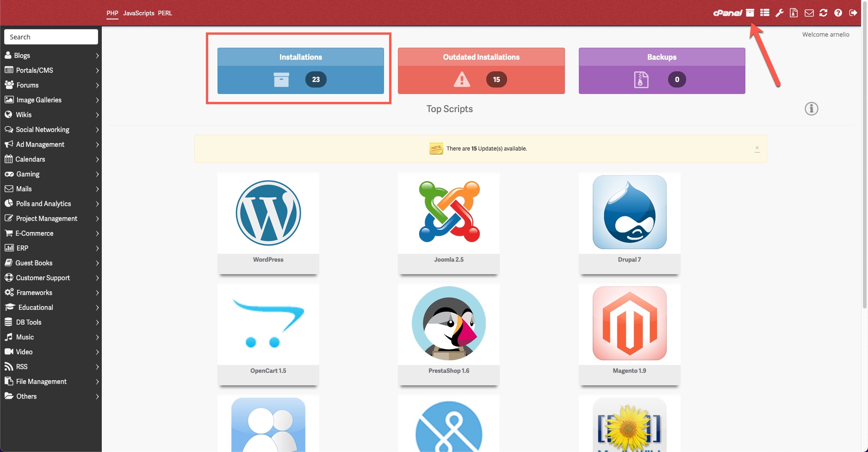Open the task list icon in top bar
868x452 pixels.
point(765,13)
